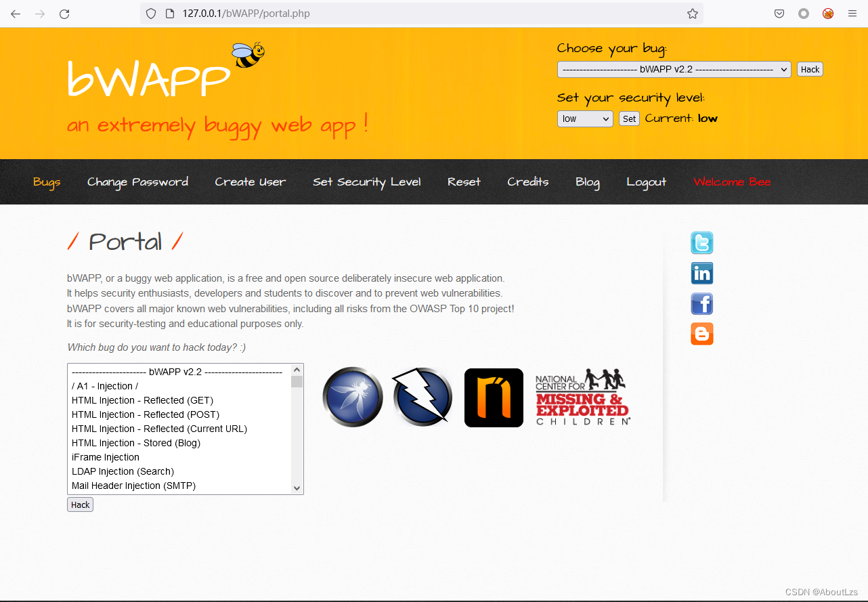868x602 pixels.
Task: Click the browser back arrow
Action: 16,14
